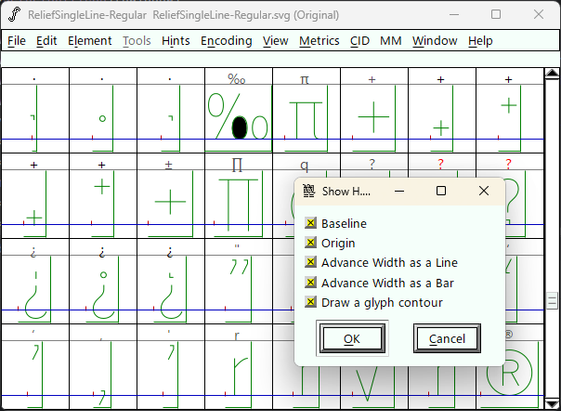This screenshot has width=561, height=411.
Task: Open the Encoding menu
Action: point(226,41)
